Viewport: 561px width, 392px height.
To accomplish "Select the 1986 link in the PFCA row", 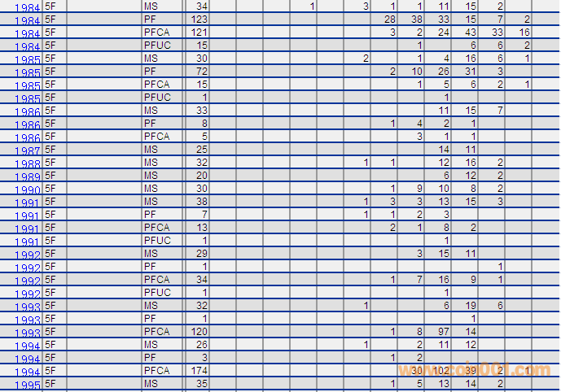I will [x=29, y=138].
